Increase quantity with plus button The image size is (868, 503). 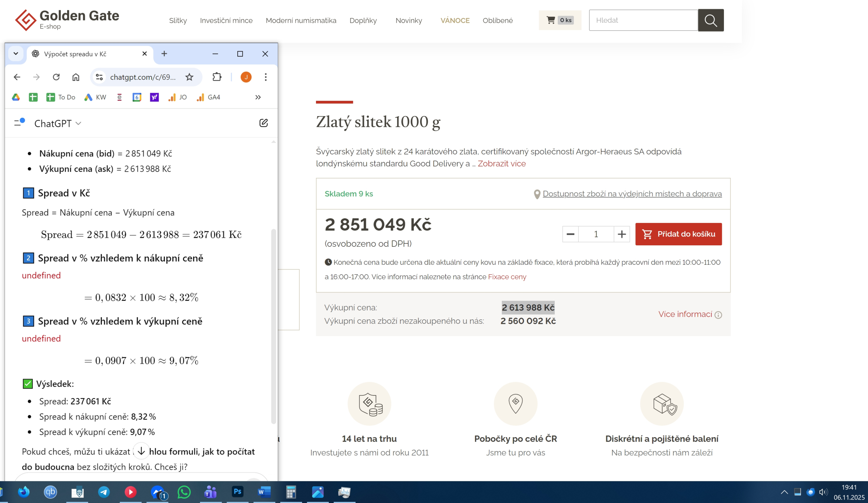(x=622, y=235)
